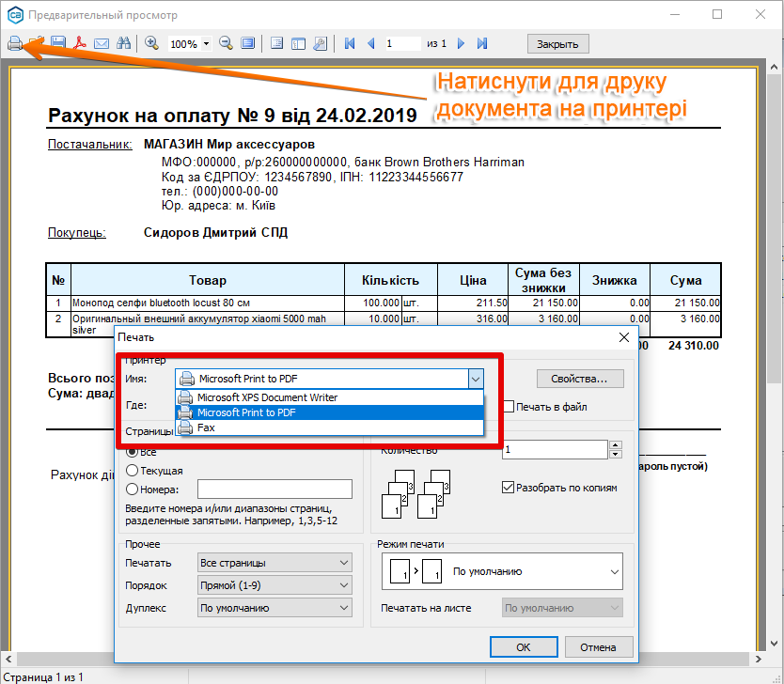Export the document to PDF via Acrobat icon

[80, 43]
